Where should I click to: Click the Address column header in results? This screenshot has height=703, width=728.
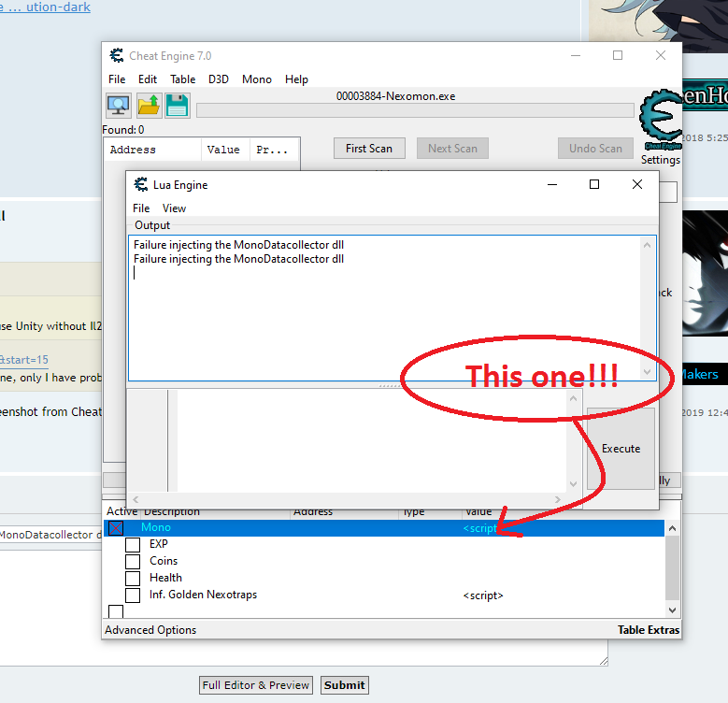click(x=152, y=150)
